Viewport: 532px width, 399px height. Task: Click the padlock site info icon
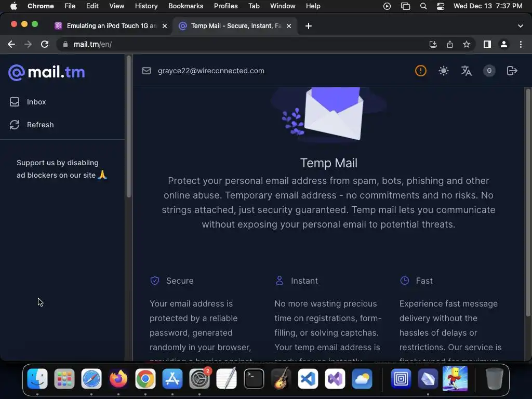pos(65,44)
